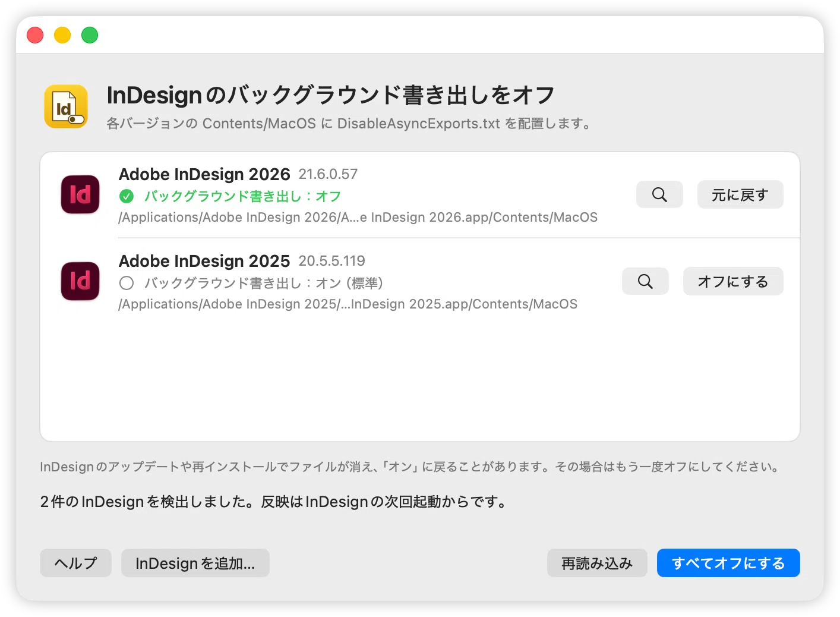Image resolution: width=840 pixels, height=617 pixels.
Task: Click the すべてオフにする button
Action: [728, 563]
